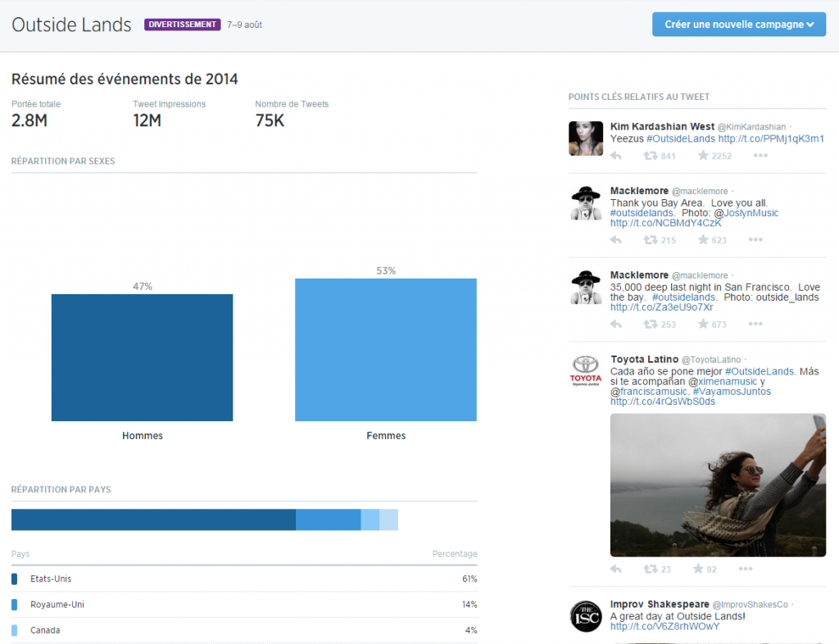Viewport: 839px width, 644px height.
Task: Favorite Toyota Latino's tweet
Action: click(698, 569)
